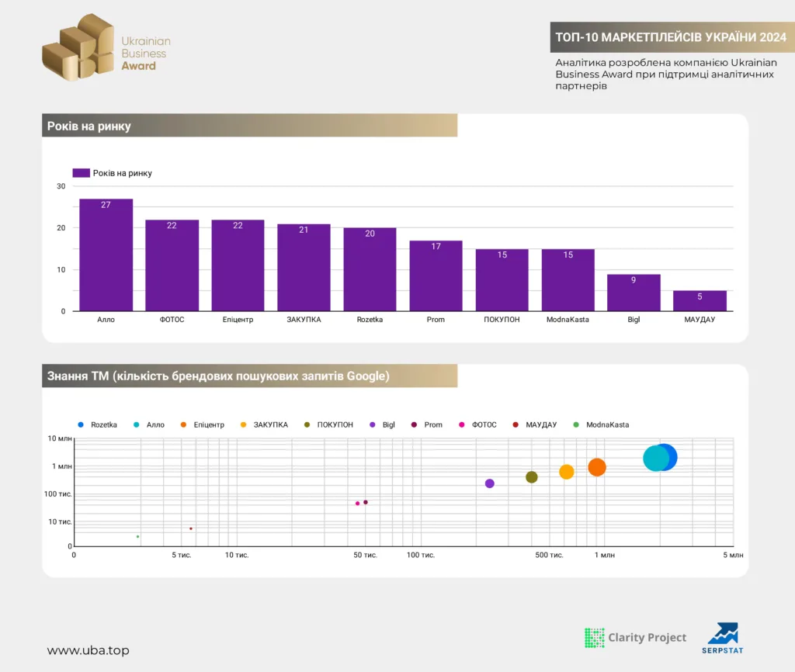Select the Алло bar showing 27
Image resolution: width=795 pixels, height=672 pixels.
[x=106, y=255]
